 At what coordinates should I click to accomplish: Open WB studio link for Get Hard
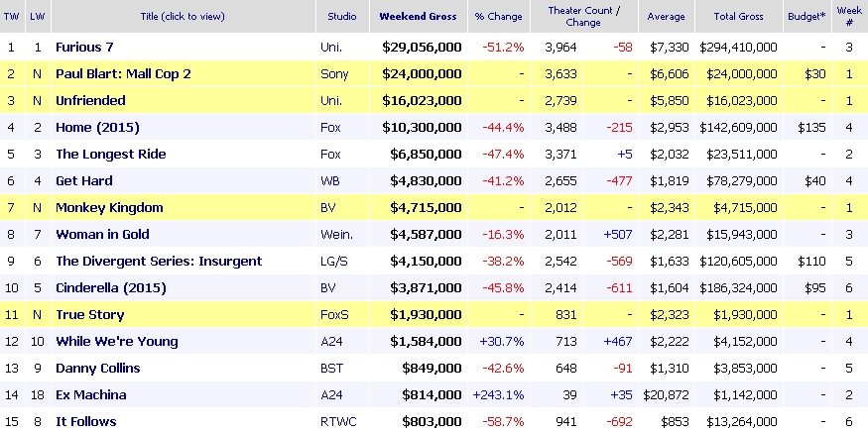point(330,180)
